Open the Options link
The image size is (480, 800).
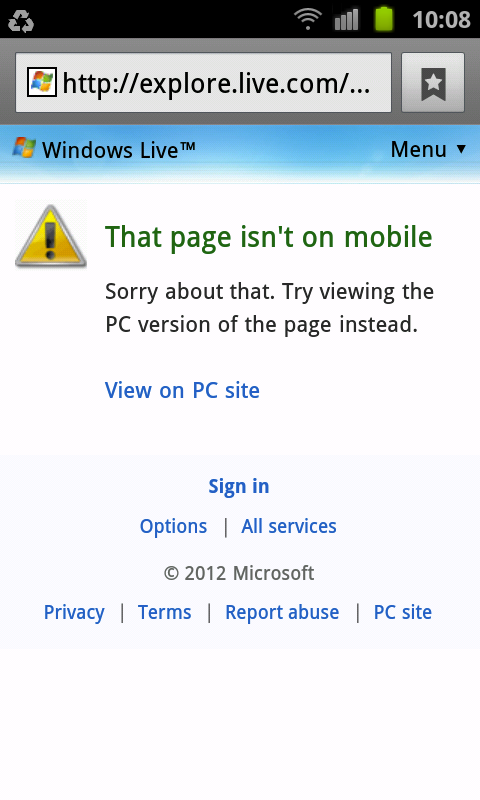[173, 527]
